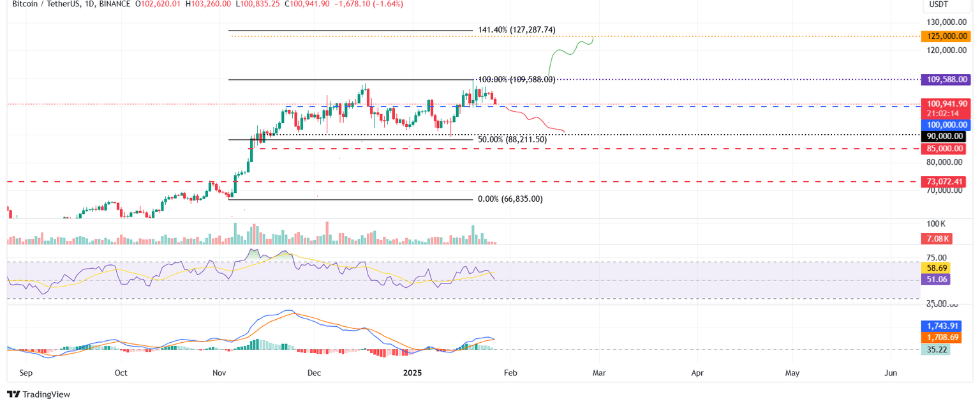Click May on the time axis
This screenshot has height=406, width=980.
pyautogui.click(x=792, y=372)
